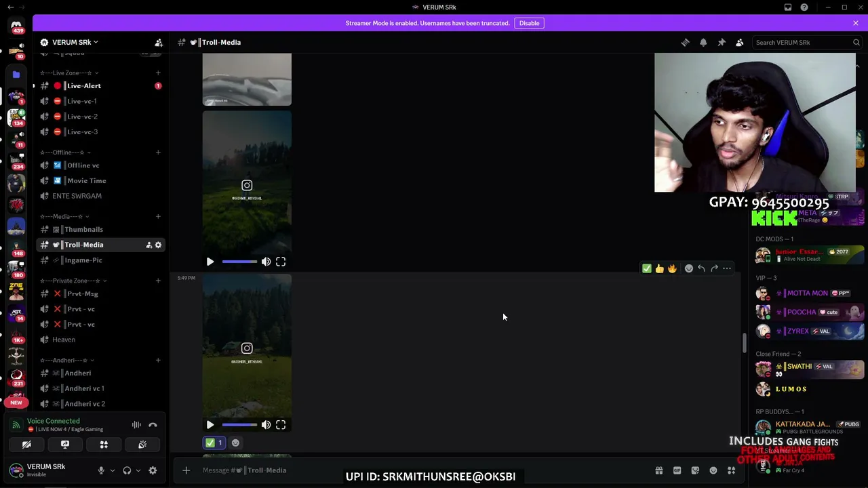
Task: Disconnect from the voice channel
Action: 153,425
